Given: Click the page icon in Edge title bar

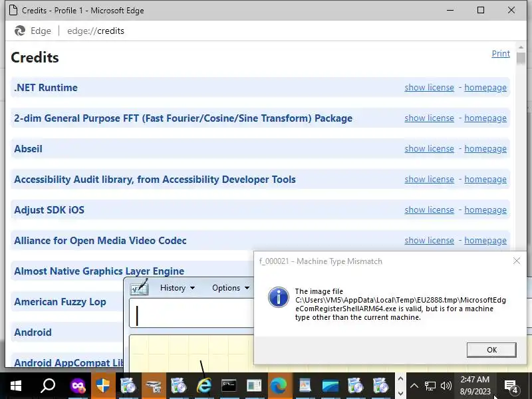Looking at the screenshot, I should click(13, 10).
